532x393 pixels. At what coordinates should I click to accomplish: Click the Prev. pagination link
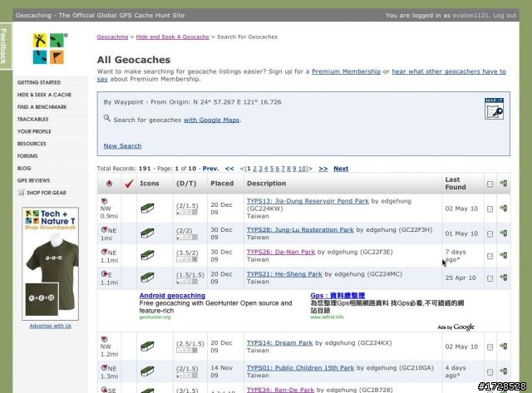(210, 169)
